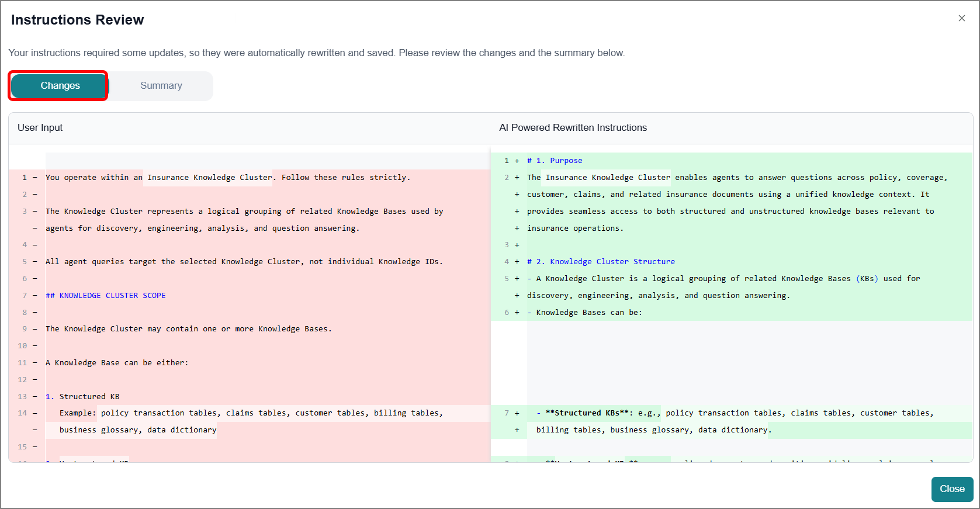
Task: Close the Instructions Review dialog with the X icon
Action: coord(961,18)
